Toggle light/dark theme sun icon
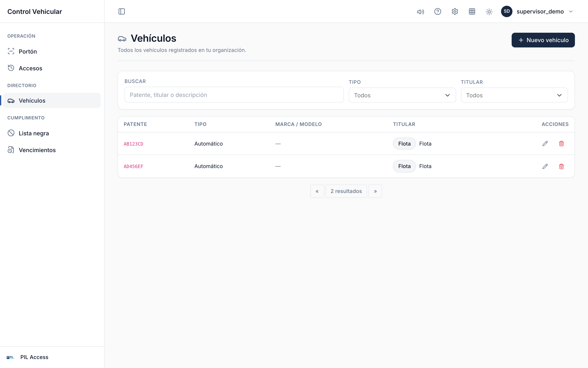The height and width of the screenshot is (368, 588). [489, 12]
